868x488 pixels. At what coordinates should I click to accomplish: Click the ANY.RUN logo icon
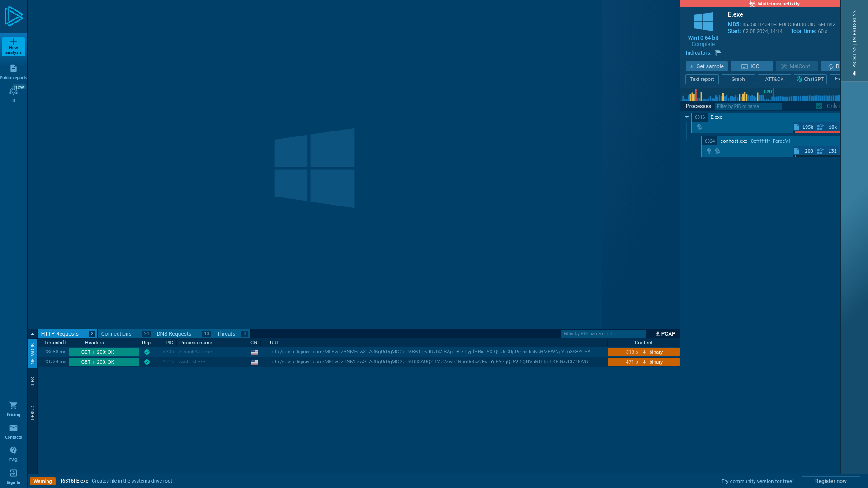coord(14,16)
